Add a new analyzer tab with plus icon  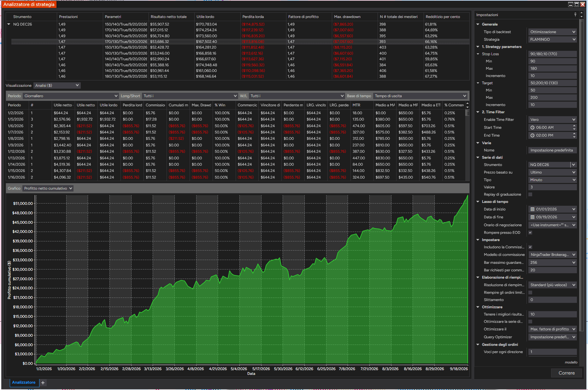43,383
